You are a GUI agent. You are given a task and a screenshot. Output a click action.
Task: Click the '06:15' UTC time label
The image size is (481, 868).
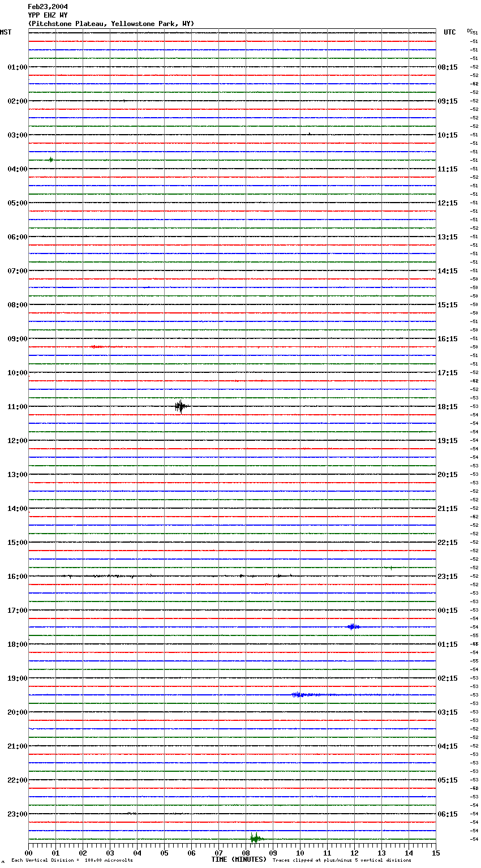pyautogui.click(x=448, y=814)
